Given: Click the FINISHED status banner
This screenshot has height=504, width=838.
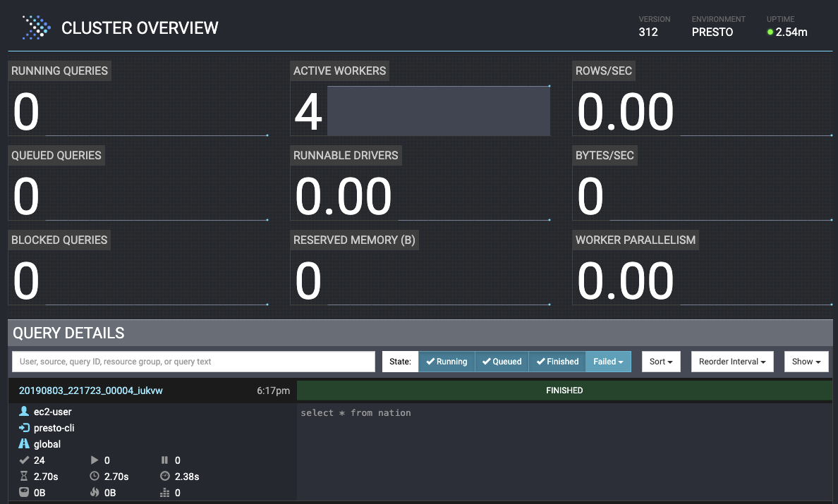Looking at the screenshot, I should click(x=564, y=390).
